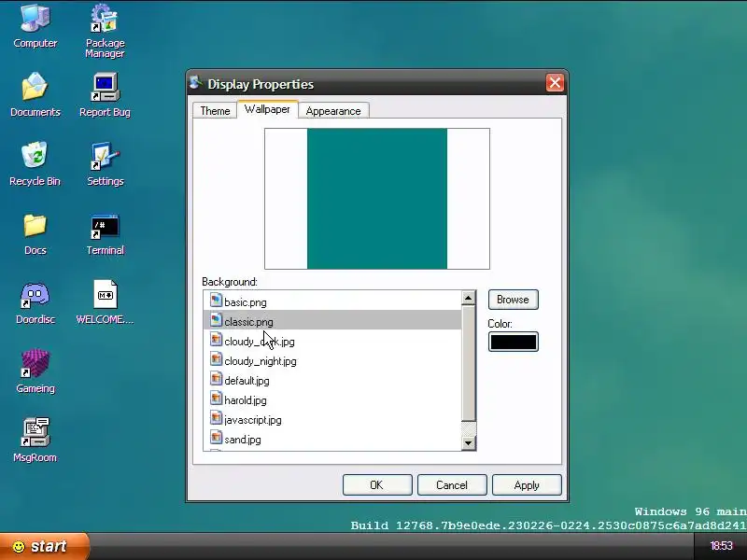Click the Browse button
The image size is (747, 560).
(513, 300)
